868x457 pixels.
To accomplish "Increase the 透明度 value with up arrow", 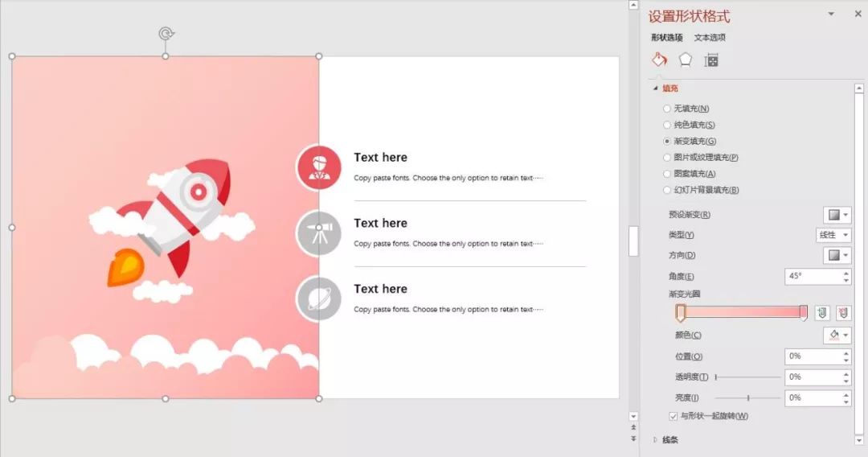I will tap(845, 373).
